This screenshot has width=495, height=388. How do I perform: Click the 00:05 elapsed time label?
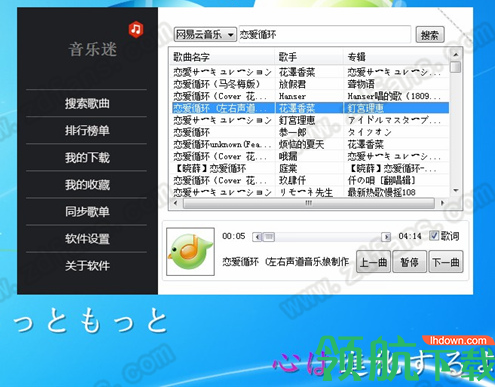click(x=234, y=236)
